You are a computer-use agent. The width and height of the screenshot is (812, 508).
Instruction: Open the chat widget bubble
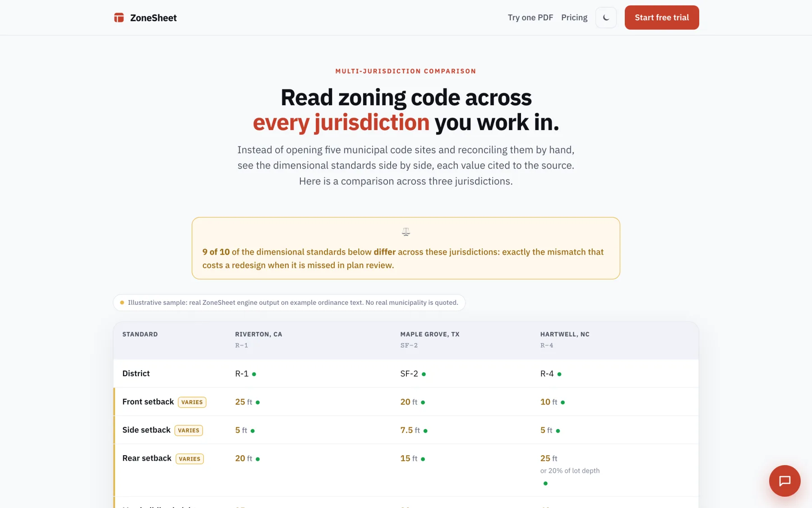pyautogui.click(x=784, y=481)
